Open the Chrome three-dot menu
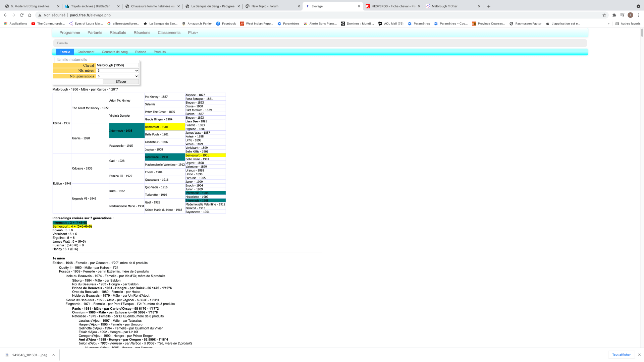 tap(638, 15)
